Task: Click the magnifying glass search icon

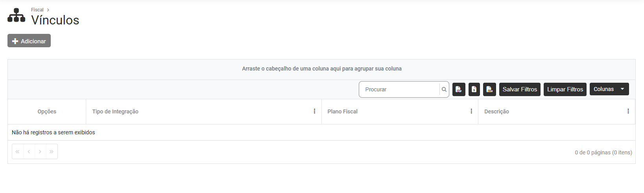Action: (444, 89)
